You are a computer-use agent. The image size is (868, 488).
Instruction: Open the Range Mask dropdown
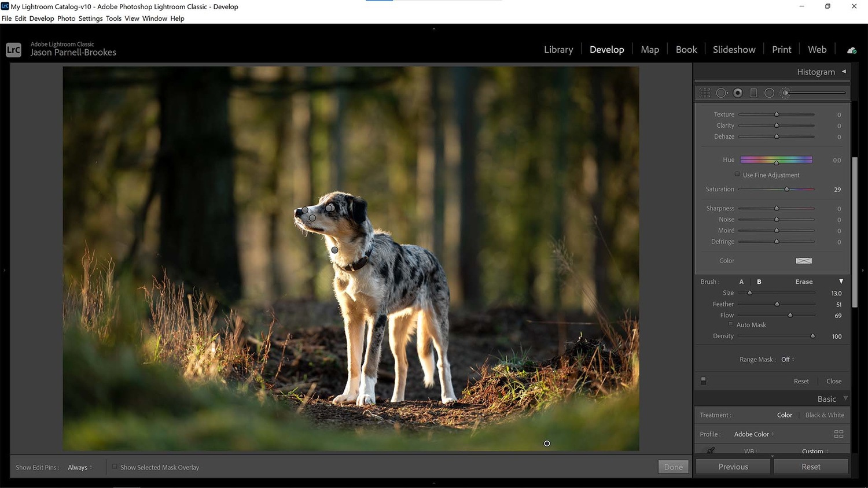788,360
